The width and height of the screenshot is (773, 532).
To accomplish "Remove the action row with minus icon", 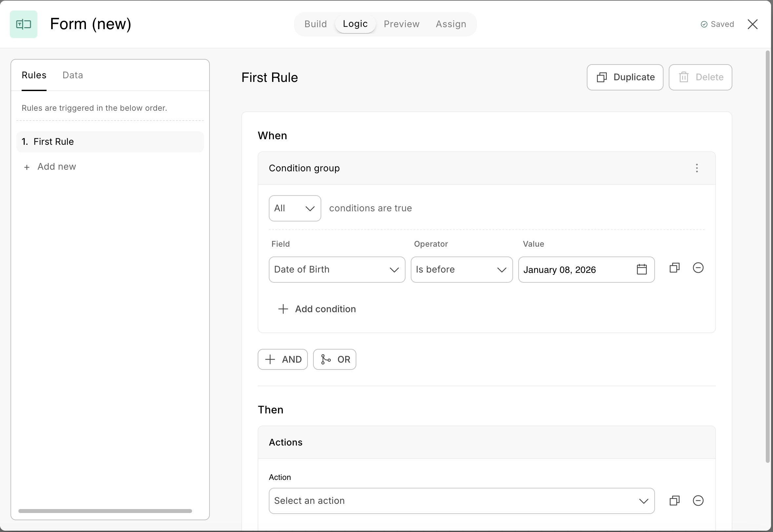I will [x=698, y=501].
